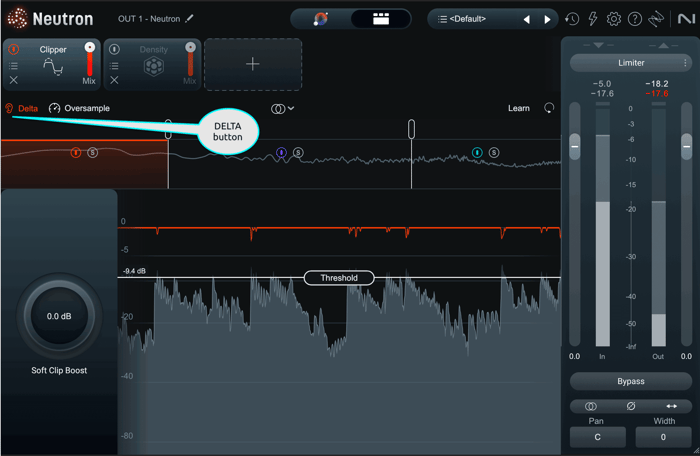Edit the OUT 1 - Neutron name pencil

(189, 18)
